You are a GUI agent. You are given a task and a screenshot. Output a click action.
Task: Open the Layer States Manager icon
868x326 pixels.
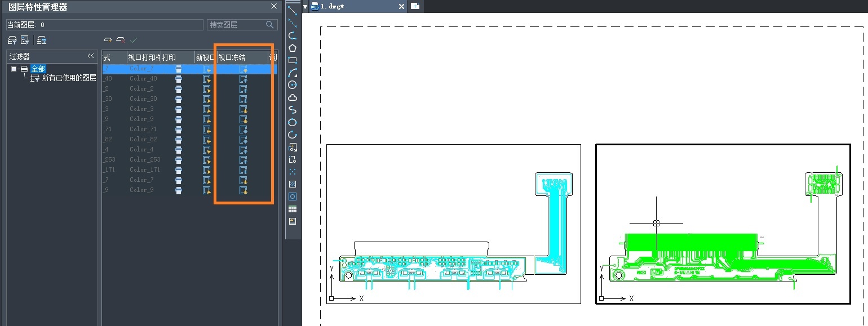pos(42,40)
